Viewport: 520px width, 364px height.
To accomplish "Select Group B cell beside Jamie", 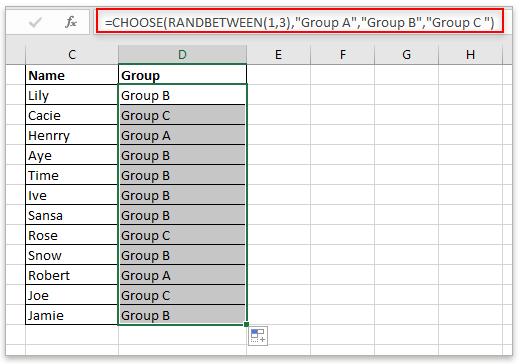I will coord(182,315).
